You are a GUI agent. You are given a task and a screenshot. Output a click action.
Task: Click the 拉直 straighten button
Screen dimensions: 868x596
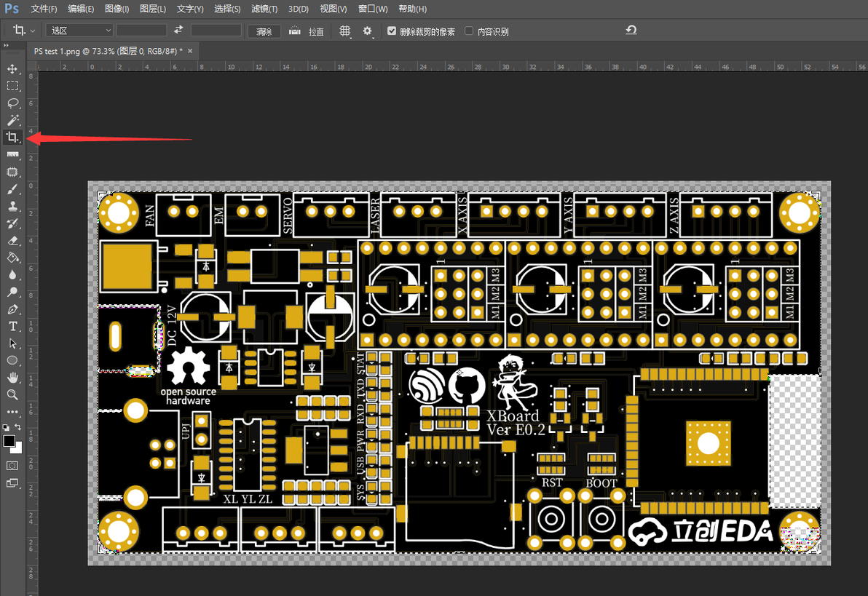307,31
